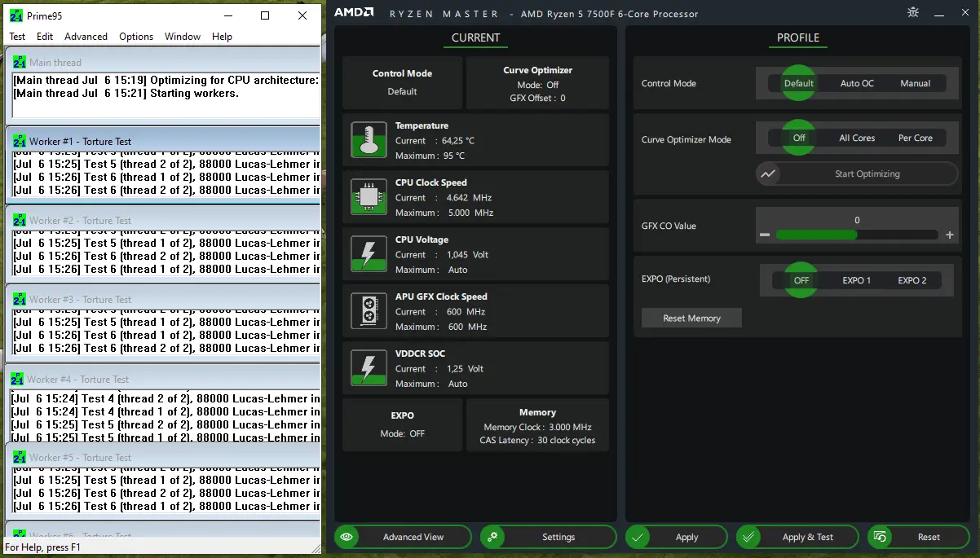Click the bug icon in the Ryzen Master title bar
Image resolution: width=980 pixels, height=558 pixels.
tap(913, 13)
